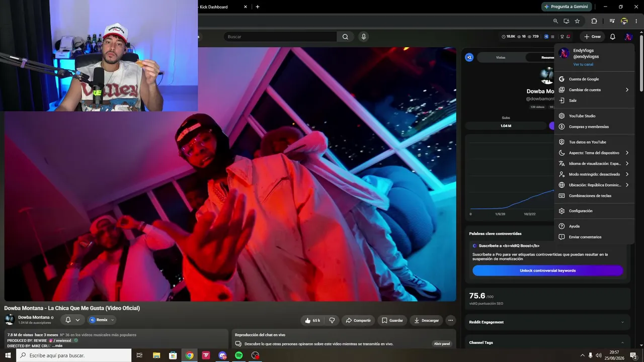Image resolution: width=644 pixels, height=362 pixels.
Task: Click the YouTube Buscar search field
Action: [x=280, y=37]
